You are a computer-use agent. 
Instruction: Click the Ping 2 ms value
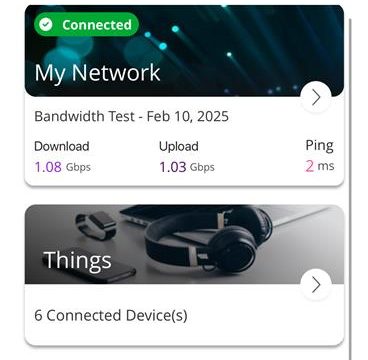tap(319, 166)
